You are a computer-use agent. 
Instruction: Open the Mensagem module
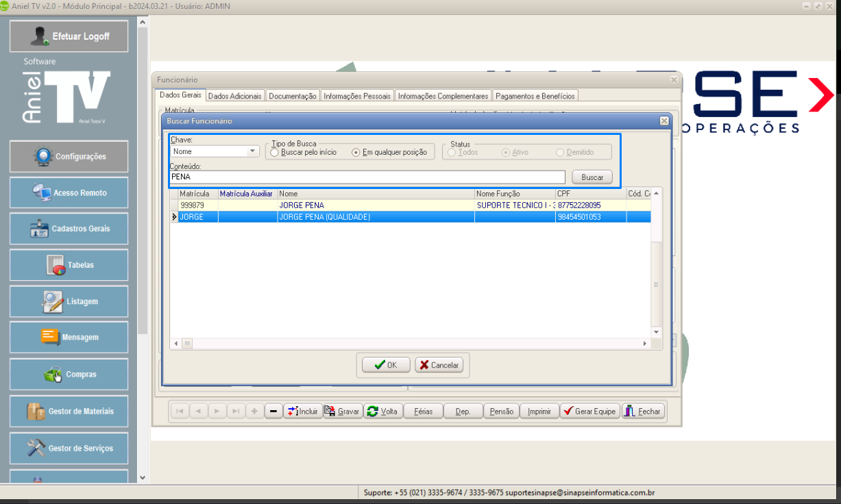point(69,338)
